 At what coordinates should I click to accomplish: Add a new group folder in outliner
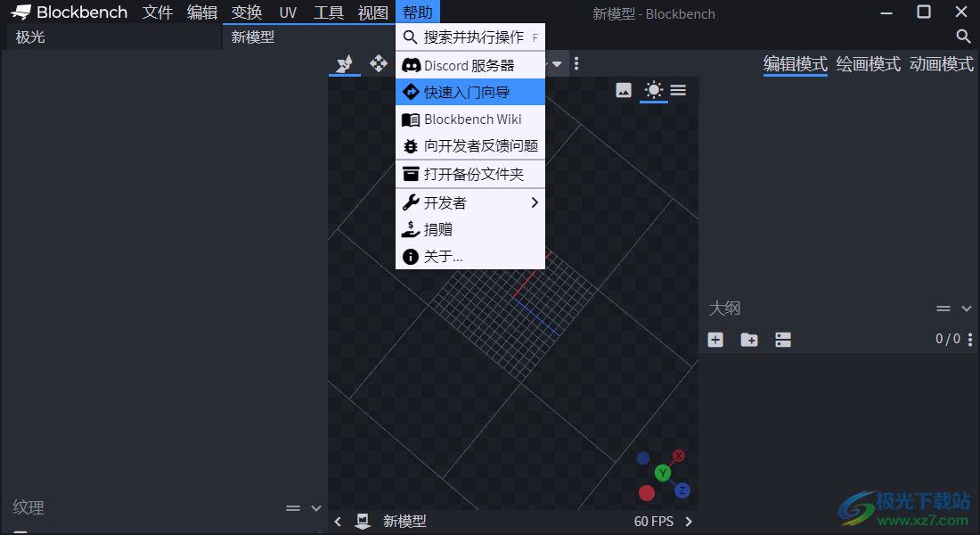(749, 340)
